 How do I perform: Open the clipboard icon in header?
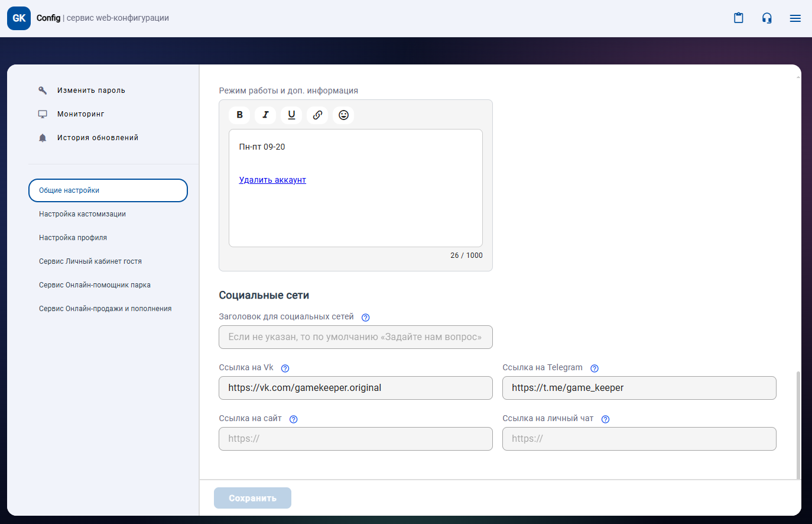[x=738, y=18]
